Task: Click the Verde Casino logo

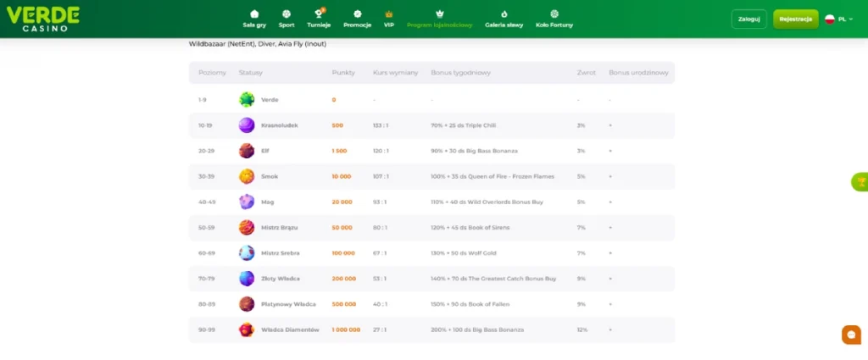Action: tap(44, 19)
